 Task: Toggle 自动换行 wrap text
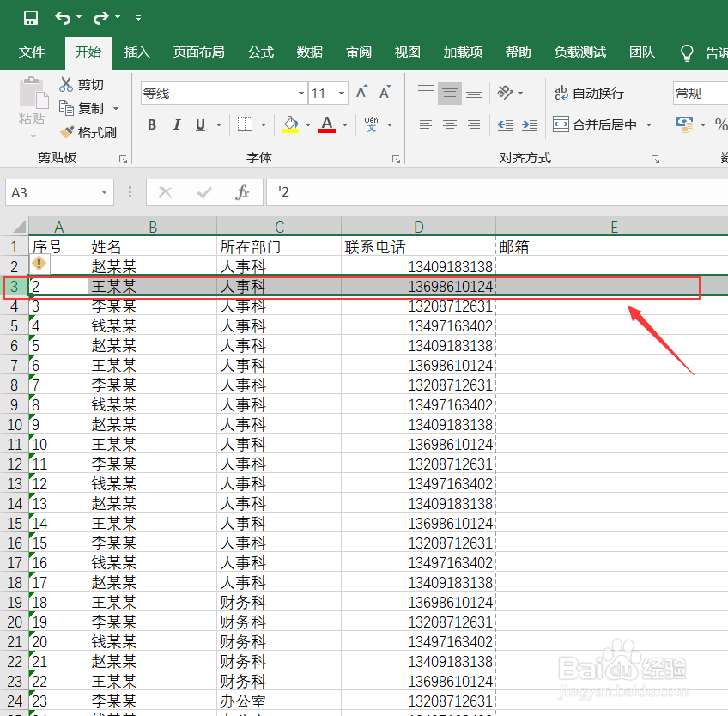[589, 93]
